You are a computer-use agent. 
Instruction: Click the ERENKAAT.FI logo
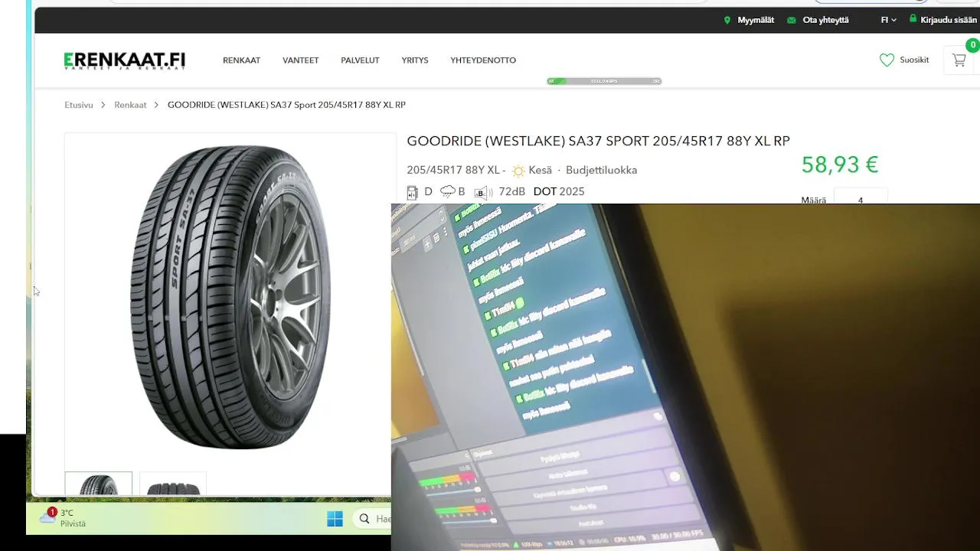pyautogui.click(x=125, y=60)
